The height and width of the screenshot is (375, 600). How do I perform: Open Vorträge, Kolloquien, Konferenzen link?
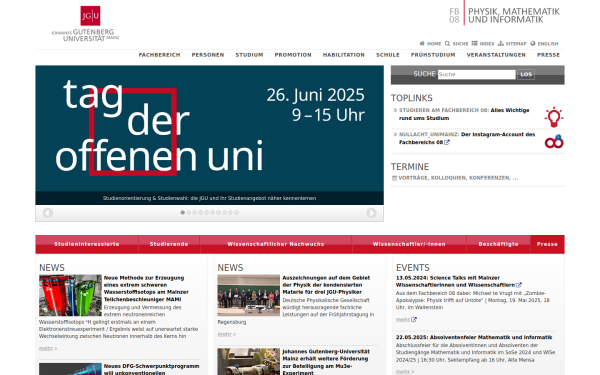pyautogui.click(x=458, y=178)
